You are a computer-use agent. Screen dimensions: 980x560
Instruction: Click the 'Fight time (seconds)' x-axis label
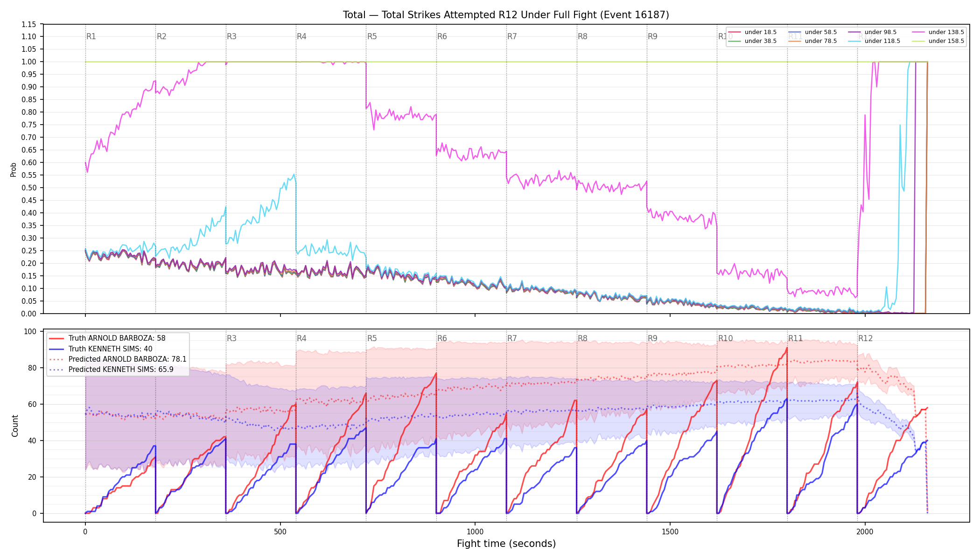click(506, 544)
